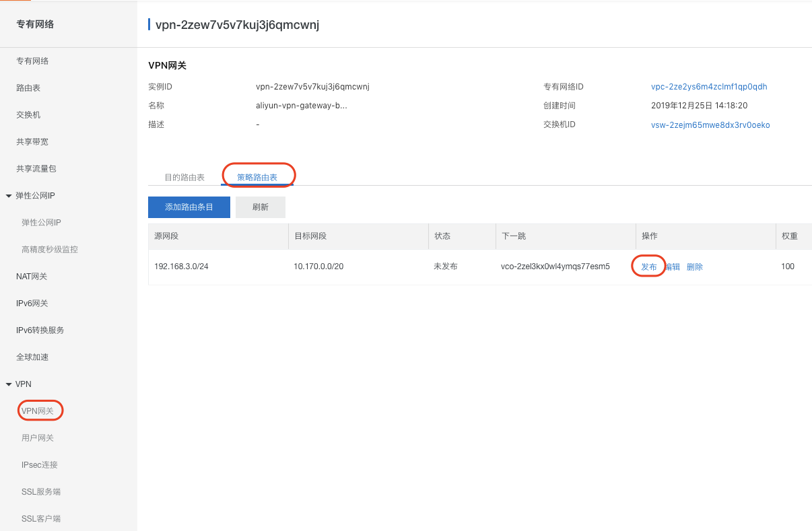Click creation time 2019年12月25日 14:18:20

pos(700,106)
